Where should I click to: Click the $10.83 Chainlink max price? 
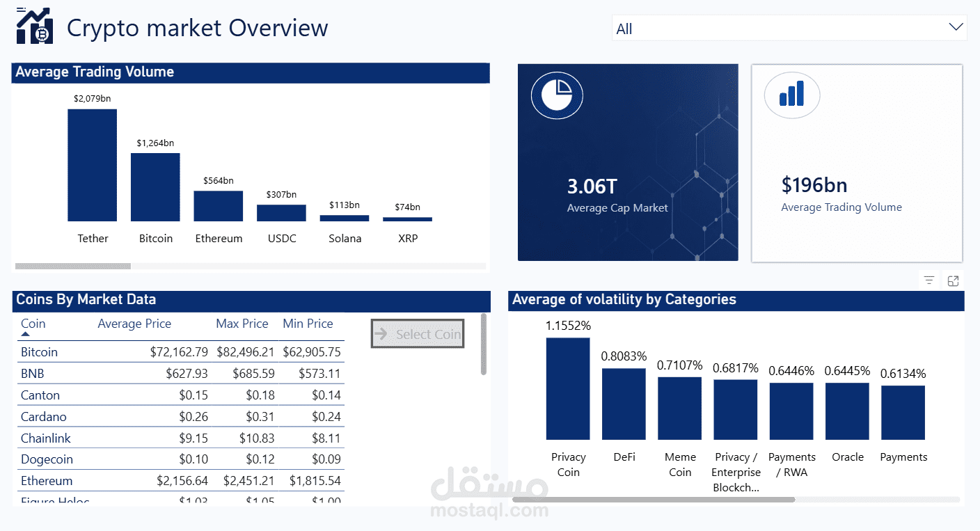(256, 438)
